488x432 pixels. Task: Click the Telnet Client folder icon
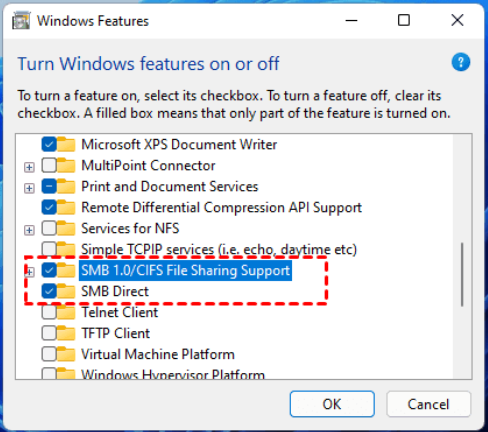[x=66, y=312]
